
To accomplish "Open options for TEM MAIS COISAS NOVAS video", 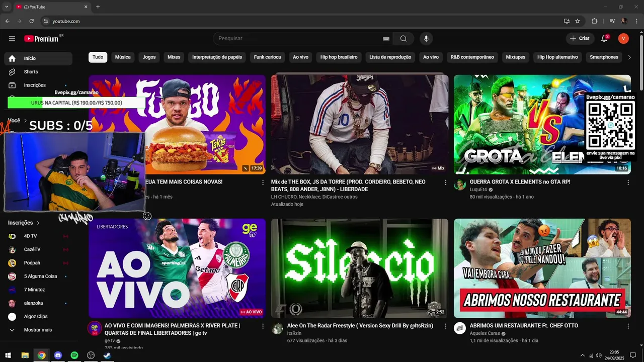I will (263, 183).
